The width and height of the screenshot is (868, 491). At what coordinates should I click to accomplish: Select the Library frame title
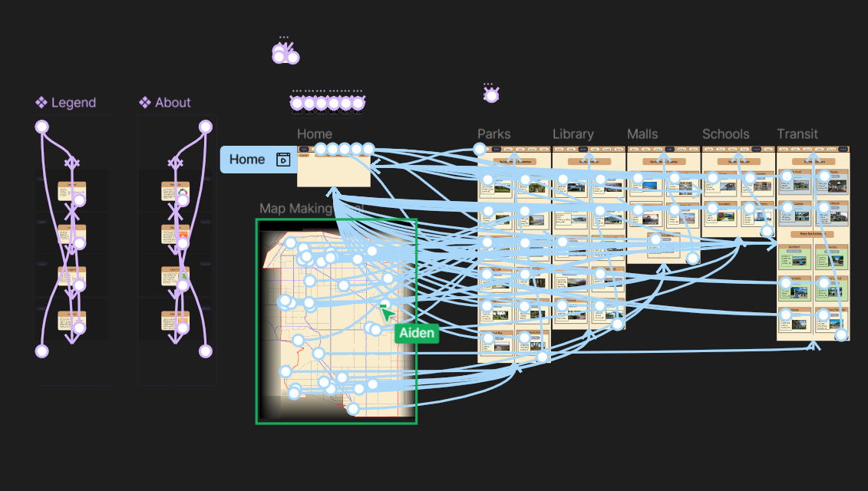573,134
